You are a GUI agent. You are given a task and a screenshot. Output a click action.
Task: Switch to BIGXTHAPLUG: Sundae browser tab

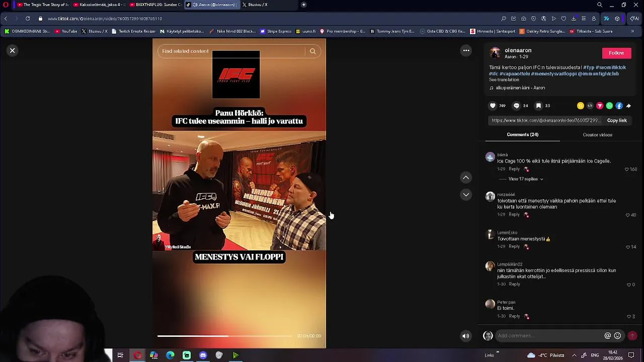tap(155, 5)
